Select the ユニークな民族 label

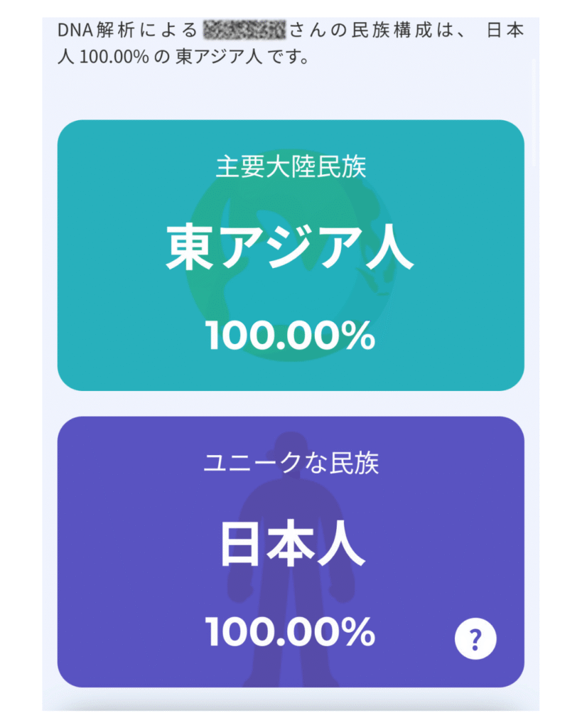coord(291,464)
